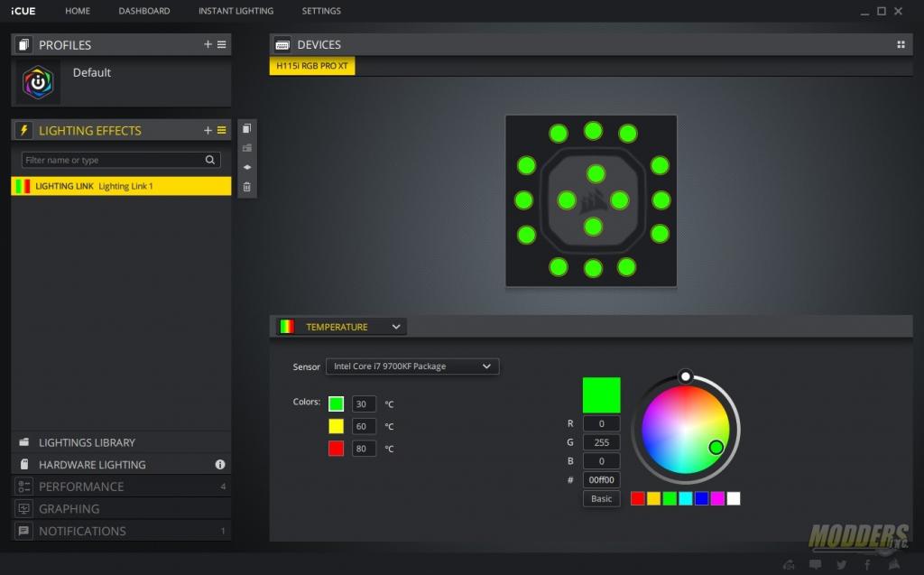Open the Twitter icon in the status bar
The width and height of the screenshot is (924, 575).
841,565
